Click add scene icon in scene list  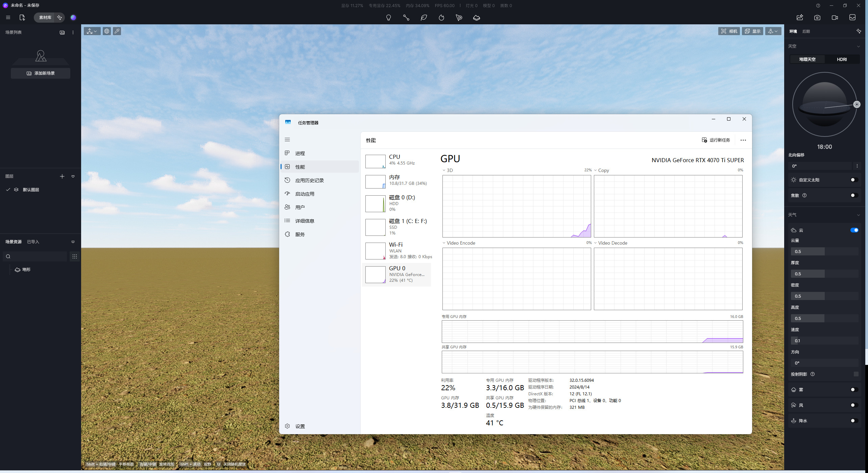62,32
